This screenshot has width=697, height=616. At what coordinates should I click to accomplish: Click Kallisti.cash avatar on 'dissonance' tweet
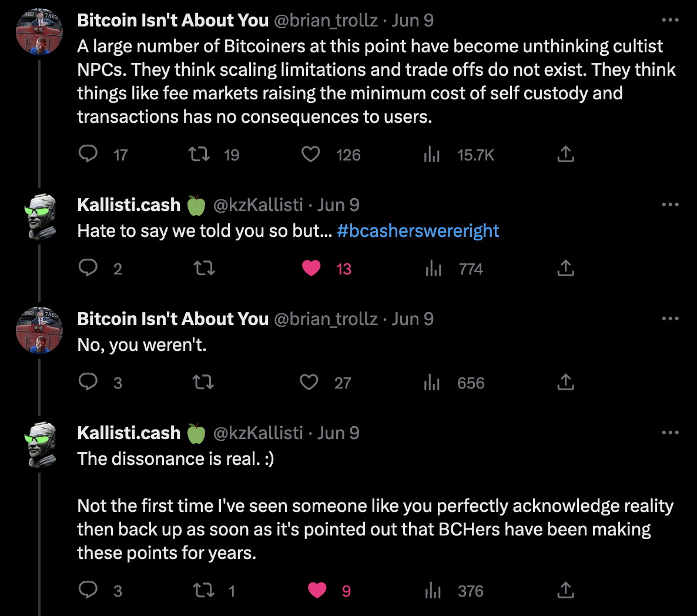click(39, 444)
